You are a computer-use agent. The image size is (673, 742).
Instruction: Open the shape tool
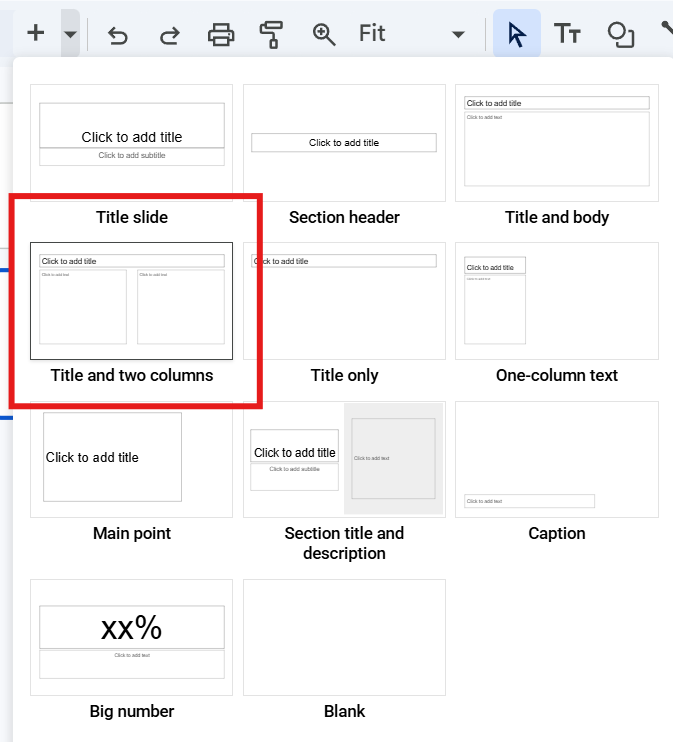621,35
